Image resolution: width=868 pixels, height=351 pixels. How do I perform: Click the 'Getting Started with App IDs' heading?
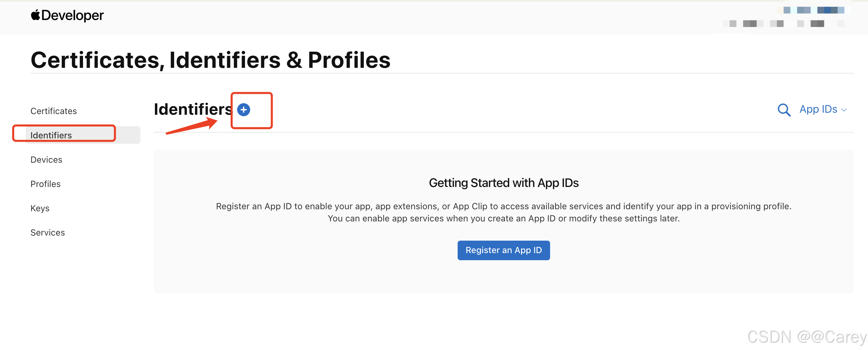(504, 183)
